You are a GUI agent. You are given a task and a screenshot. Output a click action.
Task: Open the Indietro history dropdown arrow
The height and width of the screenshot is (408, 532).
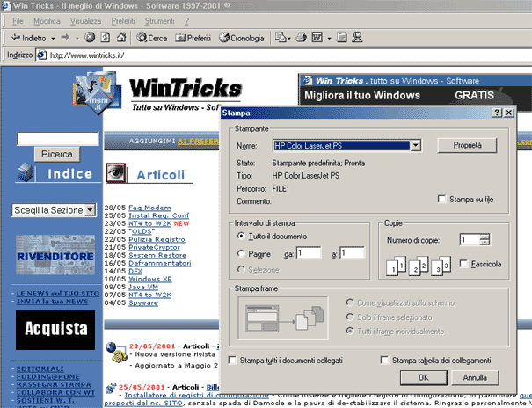(x=53, y=39)
